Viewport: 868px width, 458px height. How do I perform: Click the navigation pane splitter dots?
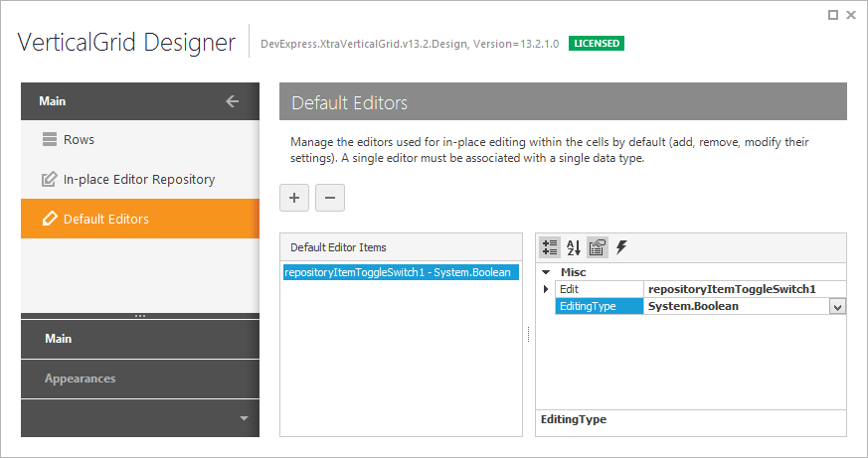140,316
